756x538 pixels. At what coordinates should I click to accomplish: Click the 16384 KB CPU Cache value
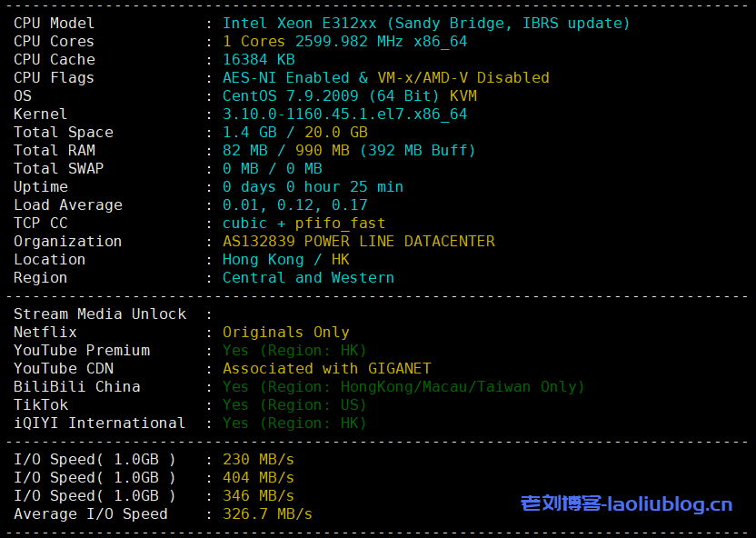(x=258, y=60)
